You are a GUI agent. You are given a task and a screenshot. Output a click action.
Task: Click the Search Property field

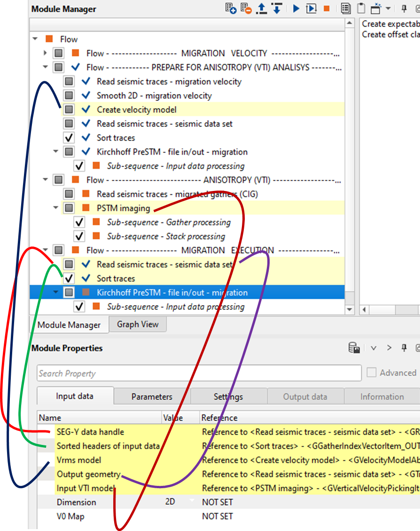click(x=199, y=373)
